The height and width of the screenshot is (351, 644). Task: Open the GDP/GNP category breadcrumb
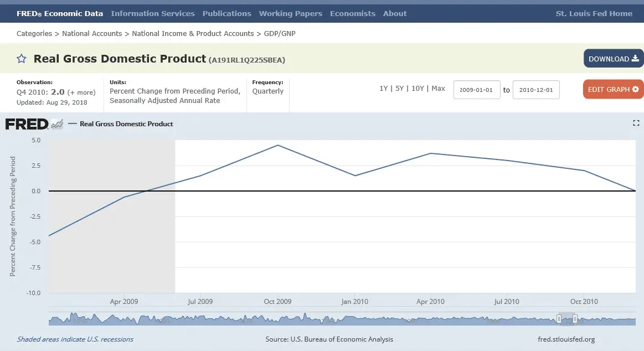[280, 34]
